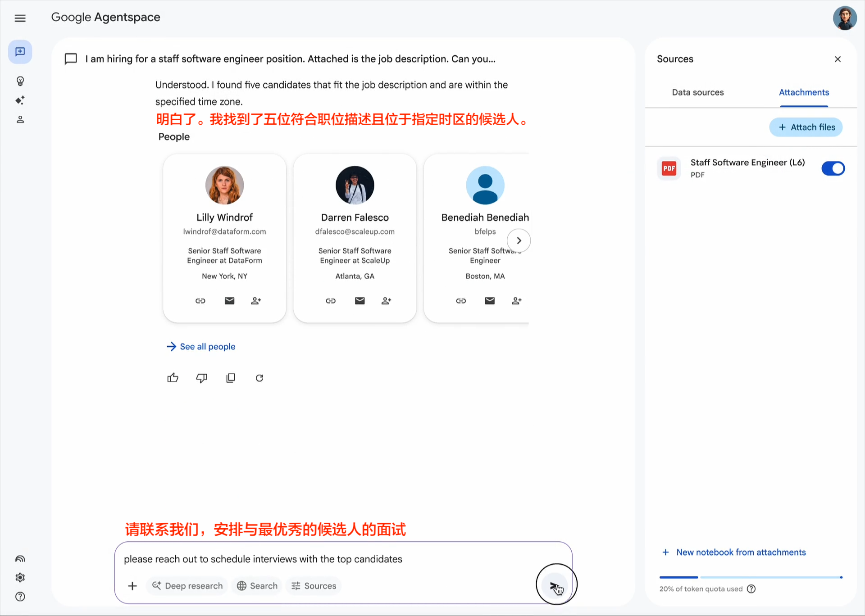
Task: Open the plus menu in prompt box
Action: [x=132, y=586]
